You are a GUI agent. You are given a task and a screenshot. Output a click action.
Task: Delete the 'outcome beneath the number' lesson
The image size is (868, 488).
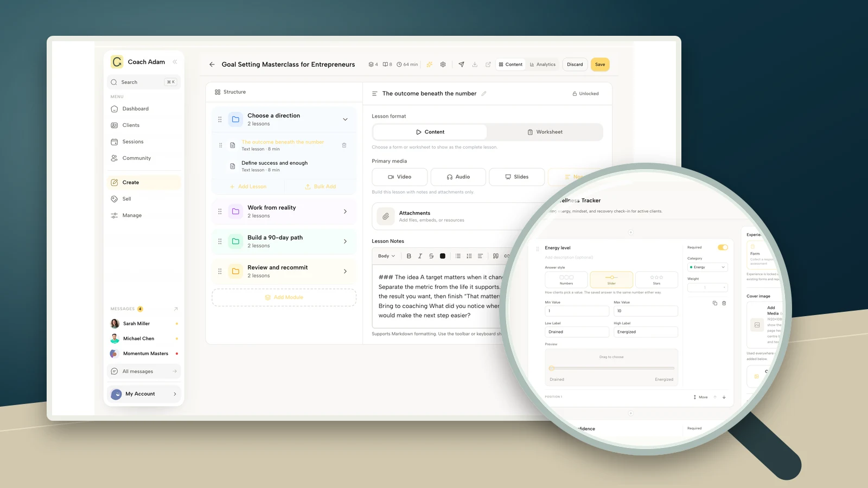(x=344, y=145)
